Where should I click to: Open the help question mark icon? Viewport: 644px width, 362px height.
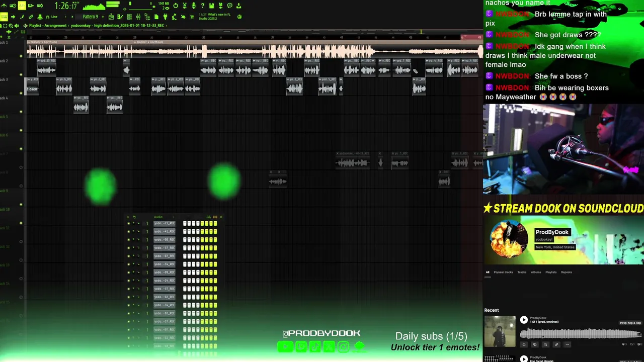[202, 6]
